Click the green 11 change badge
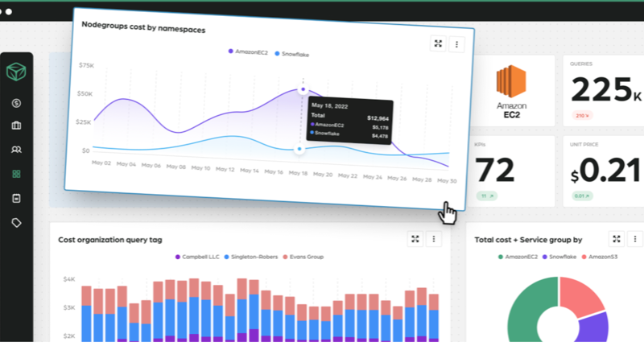 pyautogui.click(x=487, y=196)
